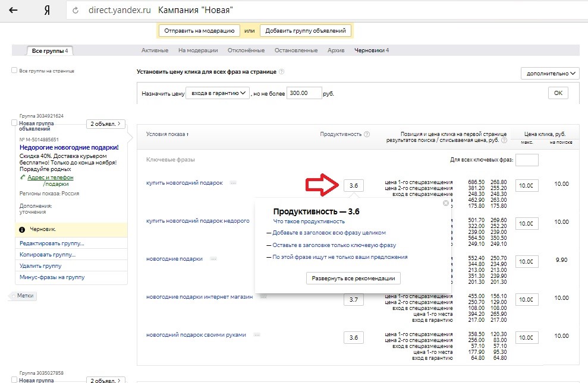Open ellipsis menu for 'новогодние подарки' phrase

coord(213,259)
